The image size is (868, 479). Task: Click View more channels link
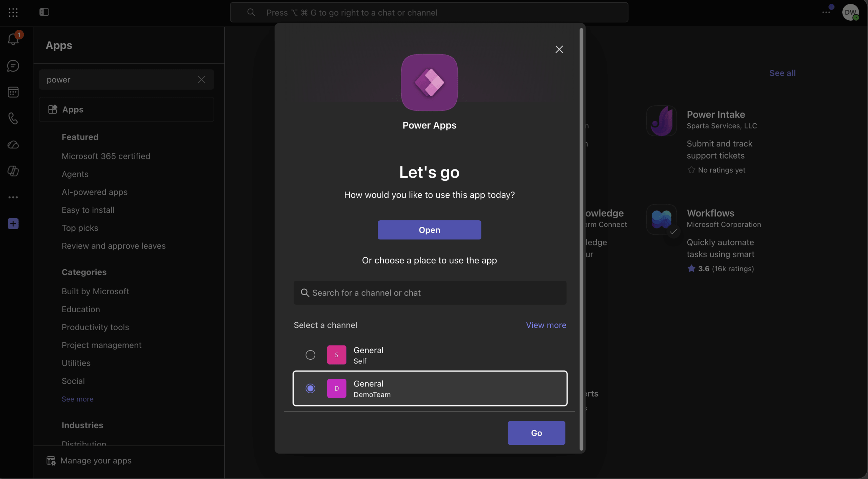point(546,325)
